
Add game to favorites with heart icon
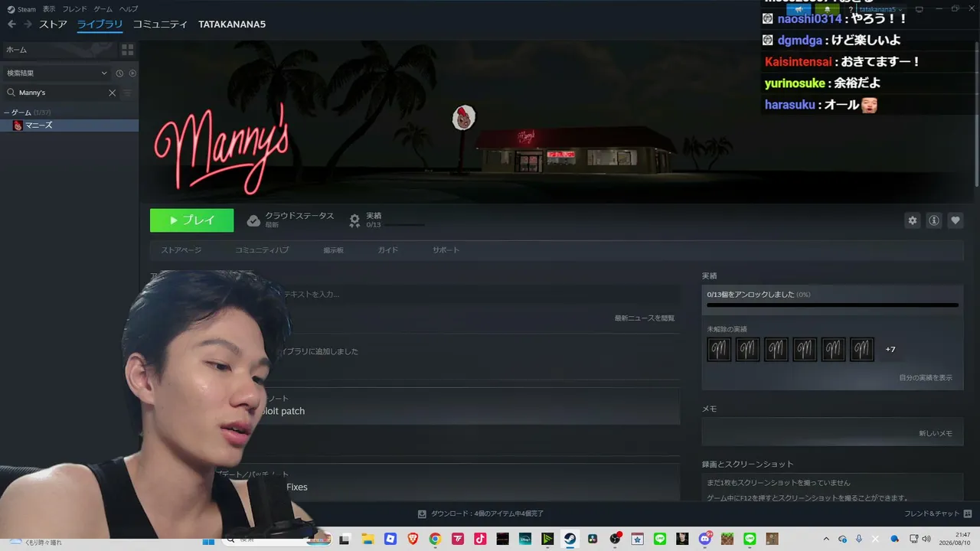955,220
